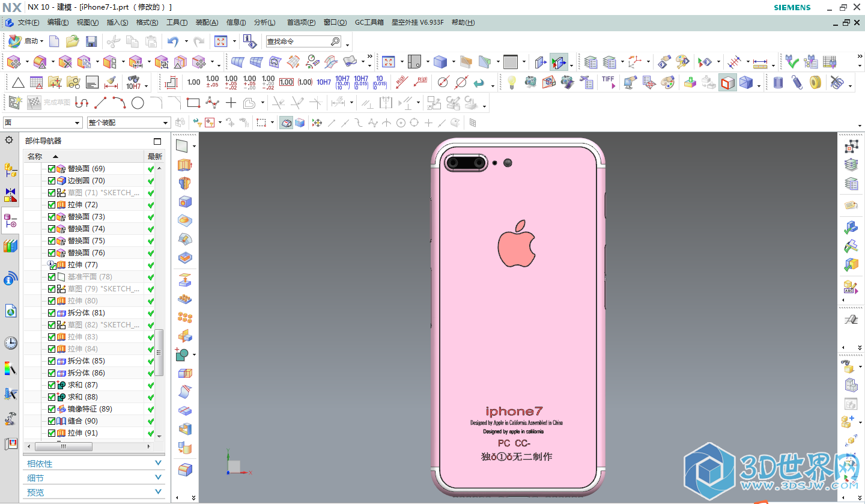Viewport: 865px width, 504px height.
Task: Click the 名称 column header
Action: (84, 156)
